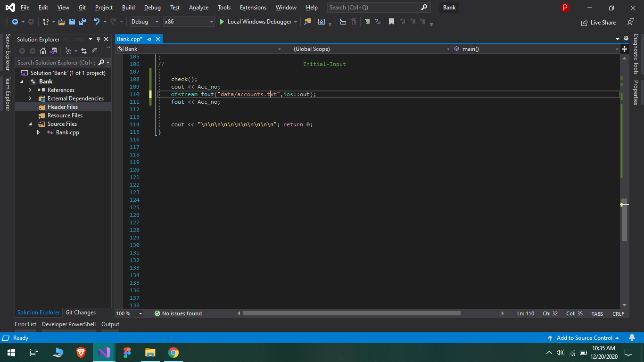Toggle a bookmark on the current line
644x362 pixels.
click(391, 22)
